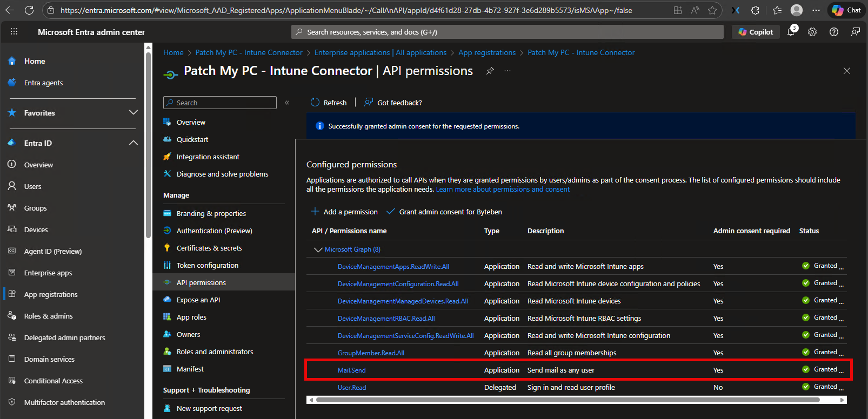Open DeviceManagementConfiguration.Read.All permission

[x=398, y=284]
